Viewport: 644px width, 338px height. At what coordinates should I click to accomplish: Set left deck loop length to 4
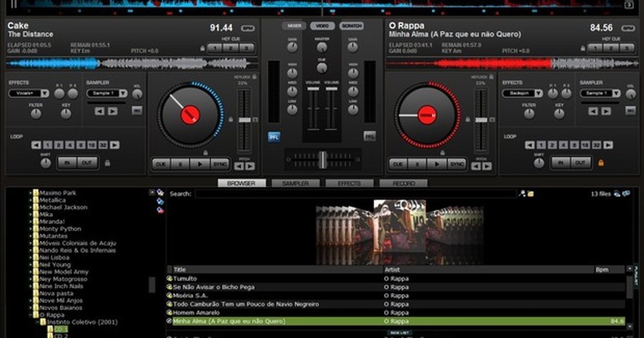pyautogui.click(x=70, y=145)
